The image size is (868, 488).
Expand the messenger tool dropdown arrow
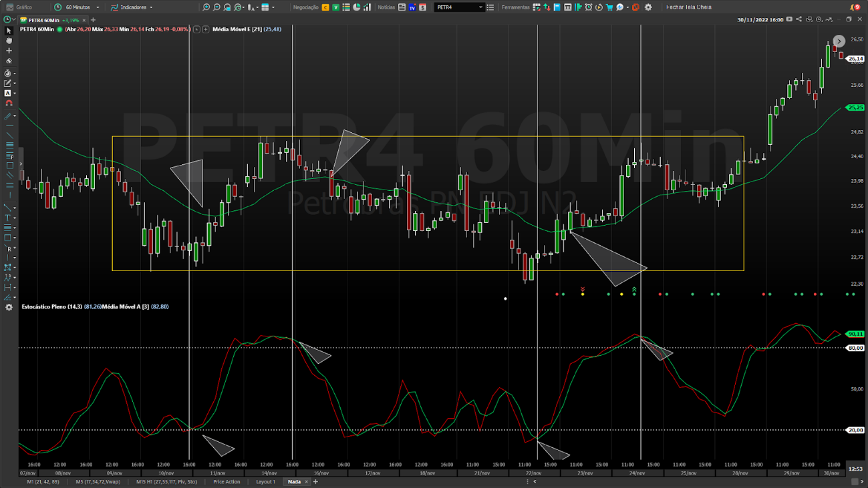click(627, 7)
